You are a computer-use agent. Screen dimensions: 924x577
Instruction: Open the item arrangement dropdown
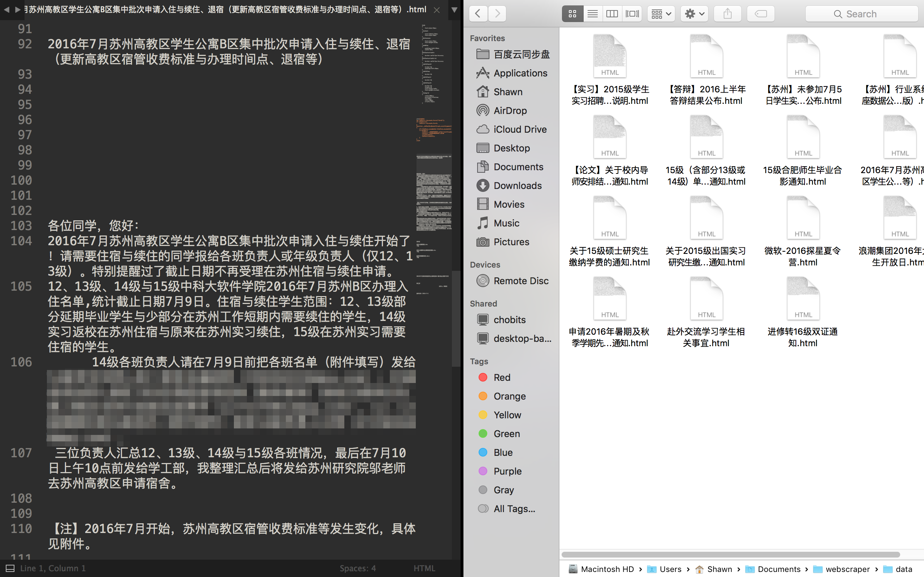[661, 13]
